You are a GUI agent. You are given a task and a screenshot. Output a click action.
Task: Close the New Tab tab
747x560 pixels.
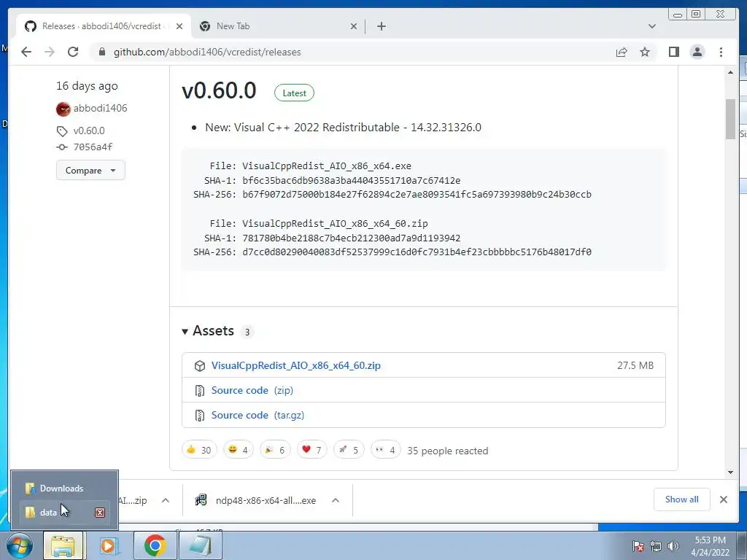pos(354,26)
